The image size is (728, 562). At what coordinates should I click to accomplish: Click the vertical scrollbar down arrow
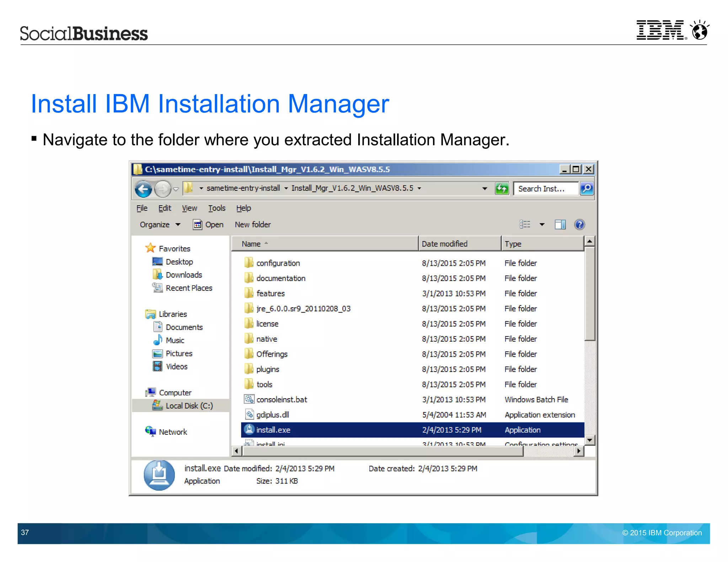[x=590, y=440]
